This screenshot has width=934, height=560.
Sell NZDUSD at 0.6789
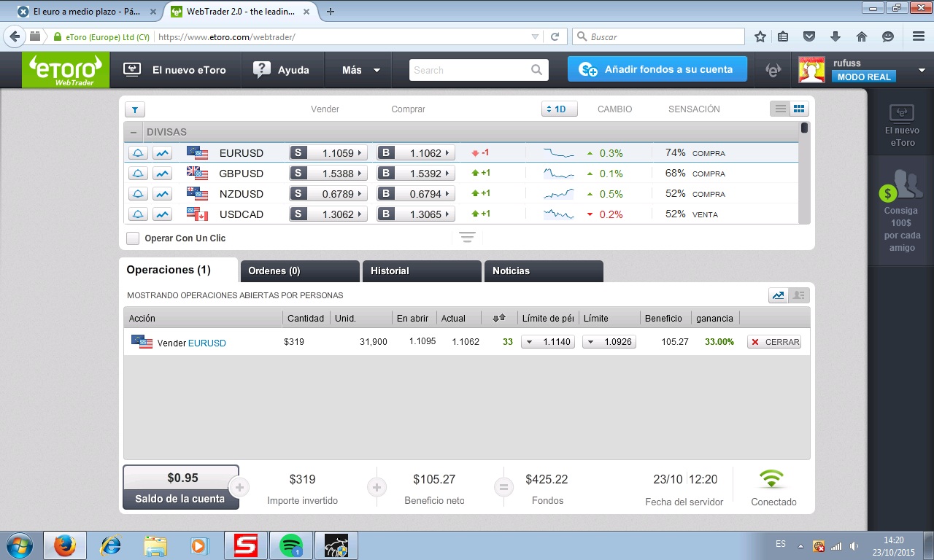pos(327,194)
